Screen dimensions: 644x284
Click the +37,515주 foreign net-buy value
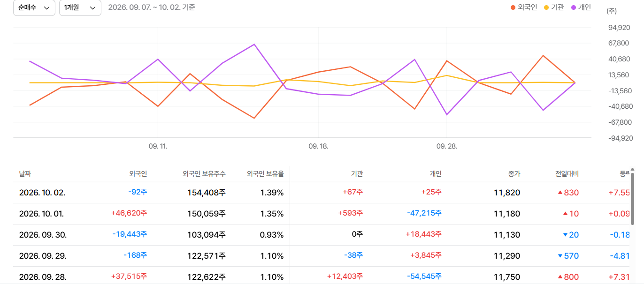(x=129, y=277)
